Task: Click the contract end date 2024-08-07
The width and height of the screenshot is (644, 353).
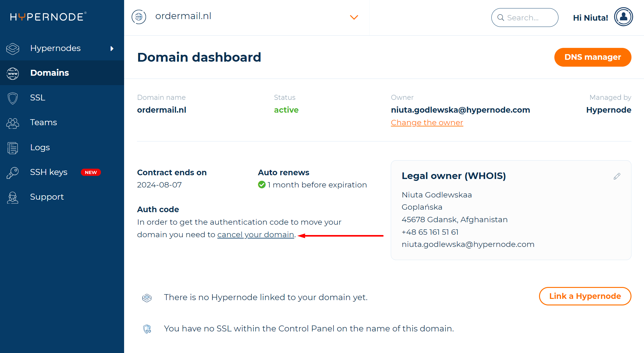Action: pyautogui.click(x=160, y=185)
